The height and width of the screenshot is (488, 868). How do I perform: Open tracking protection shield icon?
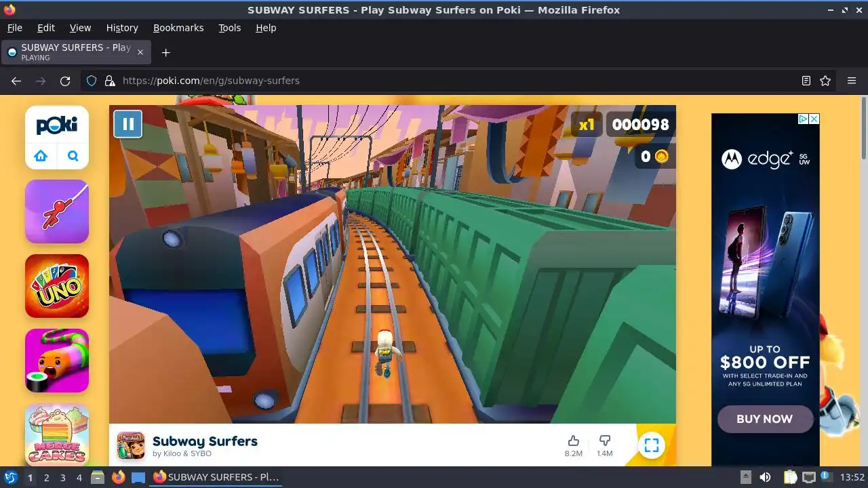click(x=92, y=81)
